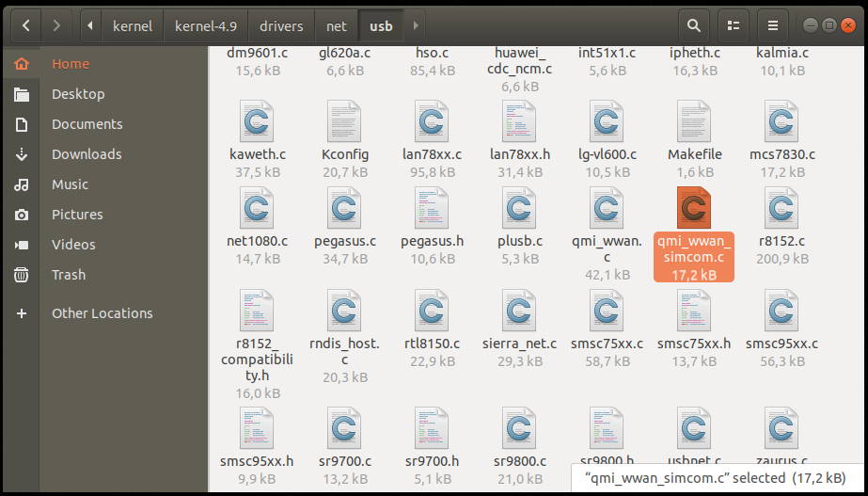Click the Documents page icon in sidebar

tap(22, 124)
